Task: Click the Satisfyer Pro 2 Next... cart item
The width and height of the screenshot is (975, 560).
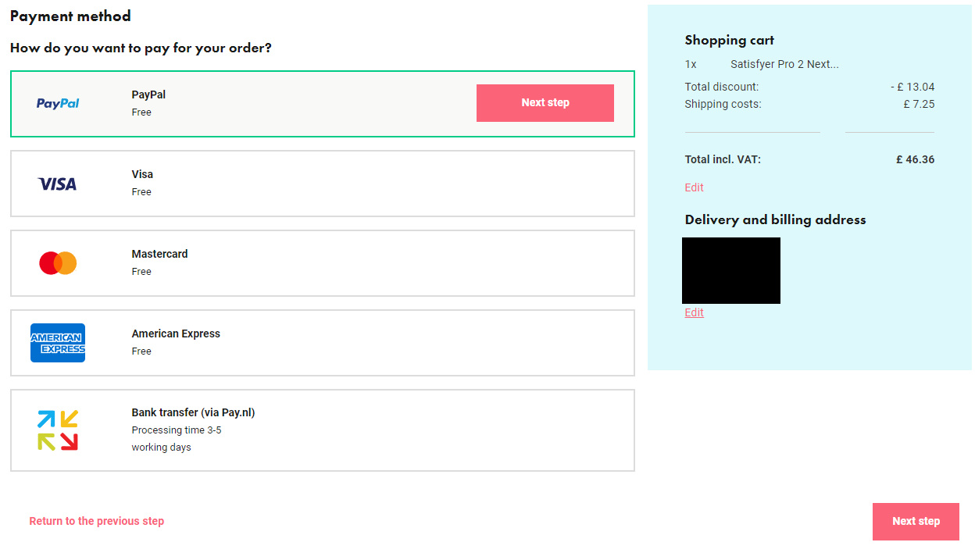Action: click(784, 64)
